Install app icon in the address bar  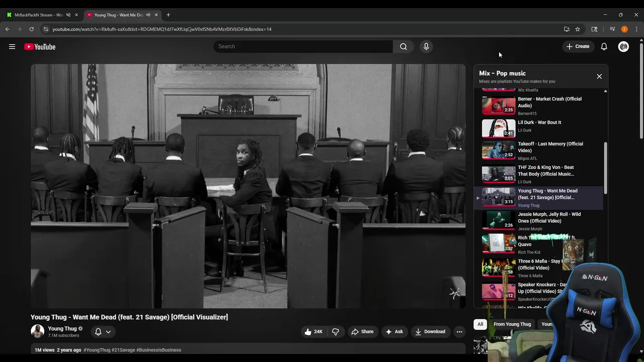click(567, 29)
